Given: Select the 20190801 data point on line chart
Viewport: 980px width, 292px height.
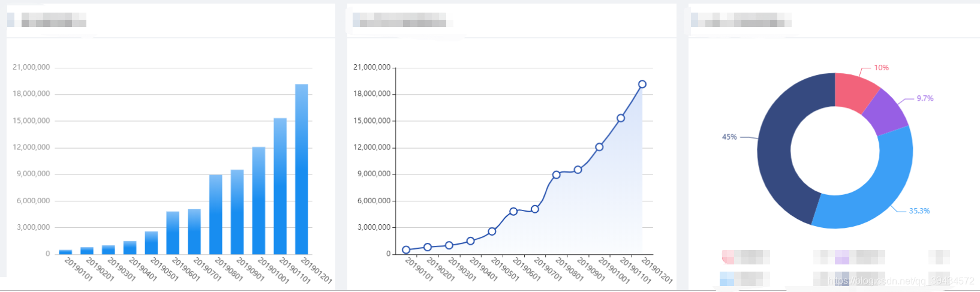Looking at the screenshot, I should 557,175.
